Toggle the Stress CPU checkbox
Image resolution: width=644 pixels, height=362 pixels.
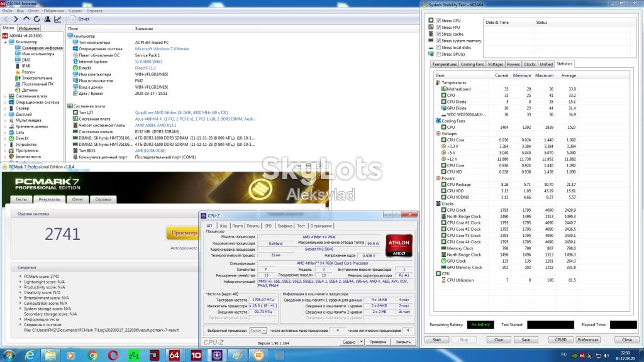coord(438,21)
